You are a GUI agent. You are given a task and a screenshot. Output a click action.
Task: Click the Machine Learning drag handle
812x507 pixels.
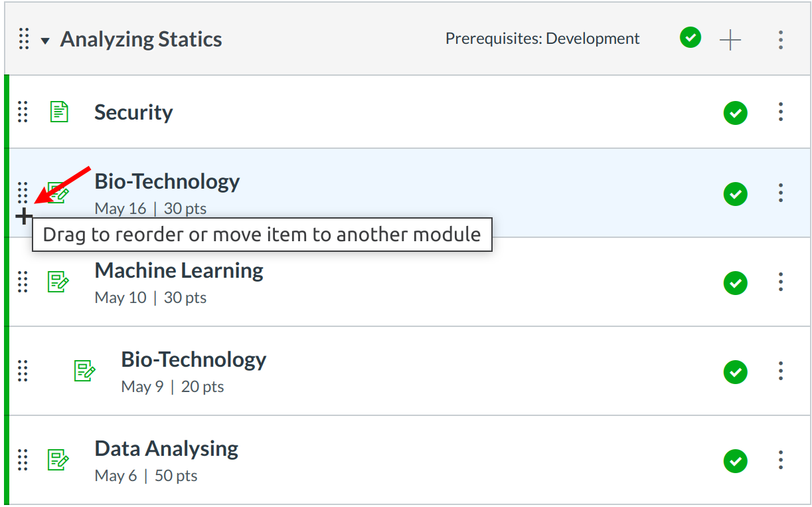[x=23, y=282]
